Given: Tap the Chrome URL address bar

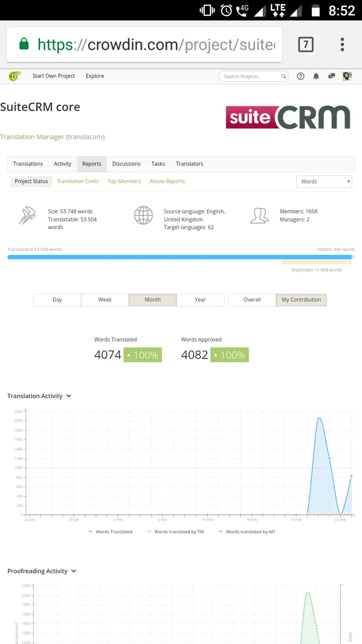Looking at the screenshot, I should point(144,45).
